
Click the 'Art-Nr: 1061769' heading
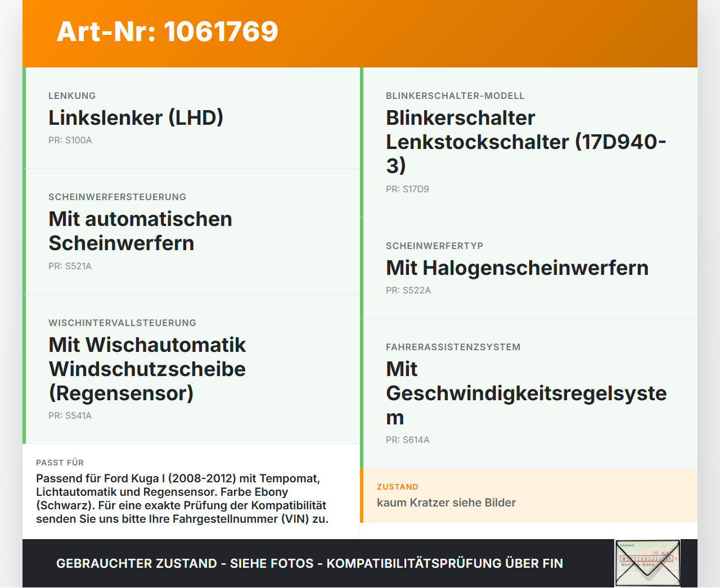(x=168, y=31)
